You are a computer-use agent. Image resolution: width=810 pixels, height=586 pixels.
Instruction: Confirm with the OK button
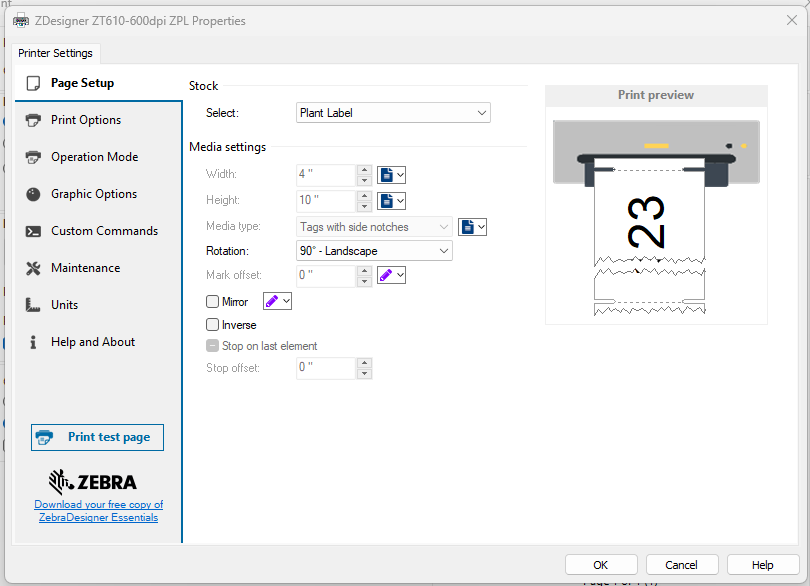point(601,565)
